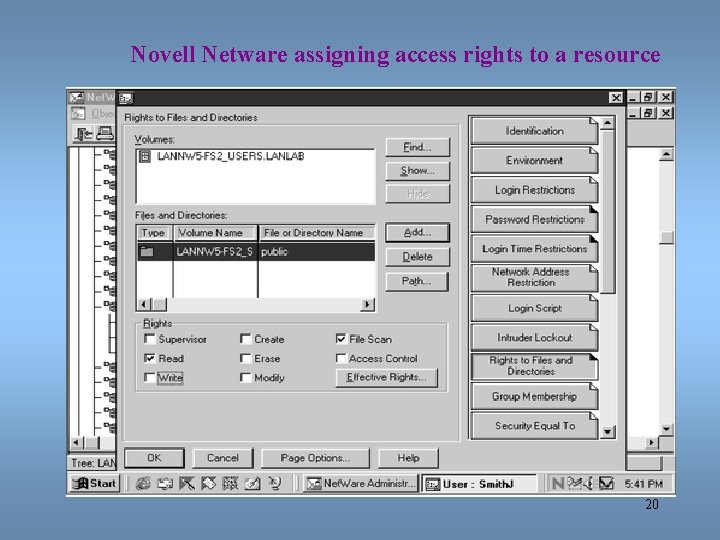Open Internet Explorer from the quick launch
Screen dimensions: 720x540
[143, 484]
